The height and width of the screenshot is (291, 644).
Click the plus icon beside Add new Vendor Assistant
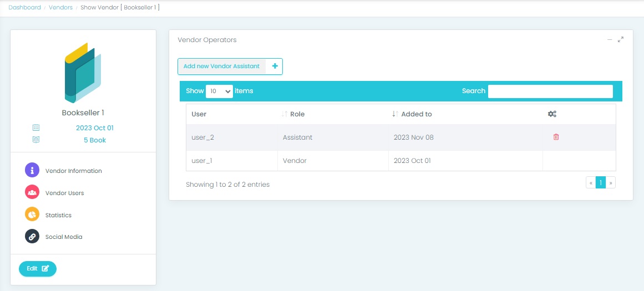pyautogui.click(x=275, y=67)
